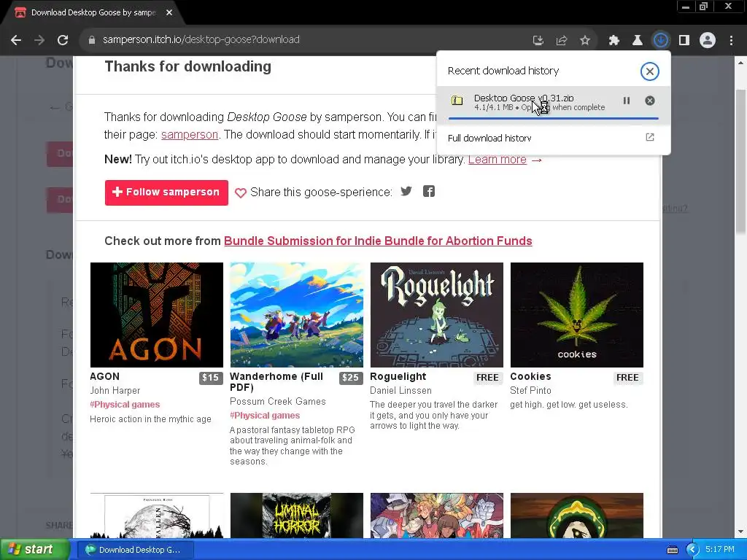The height and width of the screenshot is (560, 747).
Task: Open the Windows start menu
Action: click(x=34, y=550)
